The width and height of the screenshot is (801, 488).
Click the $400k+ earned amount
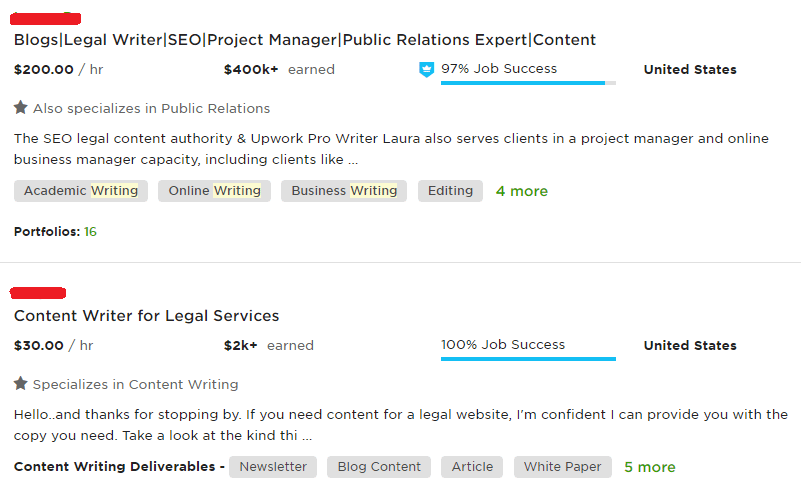coord(279,69)
